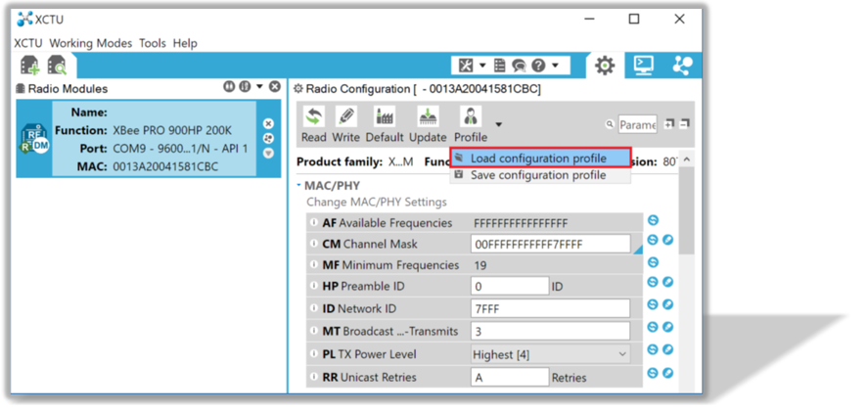Switch to Configuration working mode gear icon
This screenshot has height=412, width=868.
click(605, 66)
